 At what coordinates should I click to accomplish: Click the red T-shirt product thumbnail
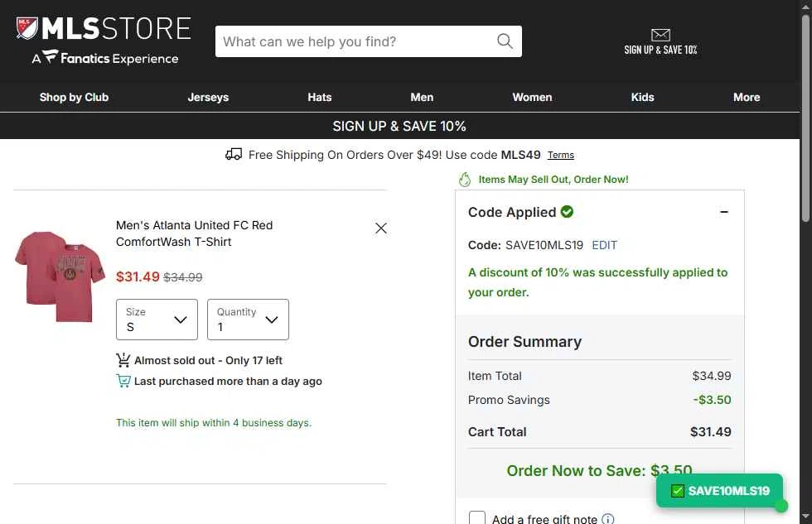pos(60,276)
